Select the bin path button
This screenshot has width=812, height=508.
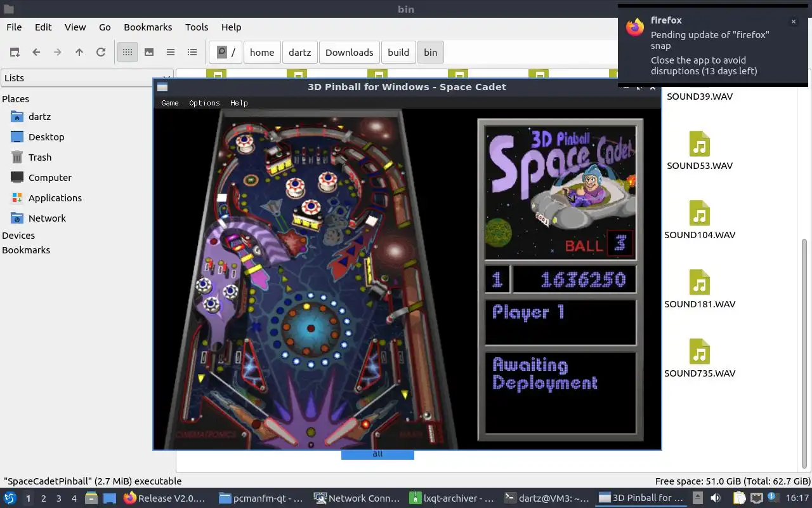tap(431, 52)
